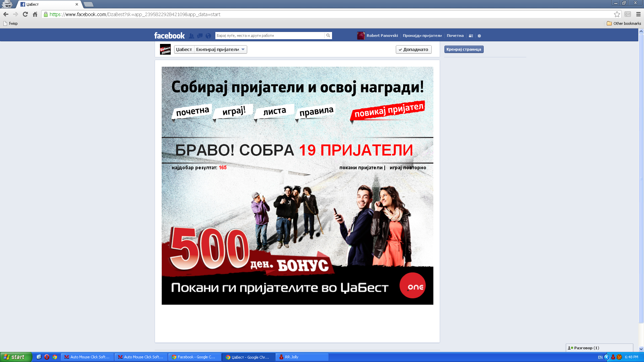Open Other bookmarks folder
644x362 pixels.
pos(624,23)
